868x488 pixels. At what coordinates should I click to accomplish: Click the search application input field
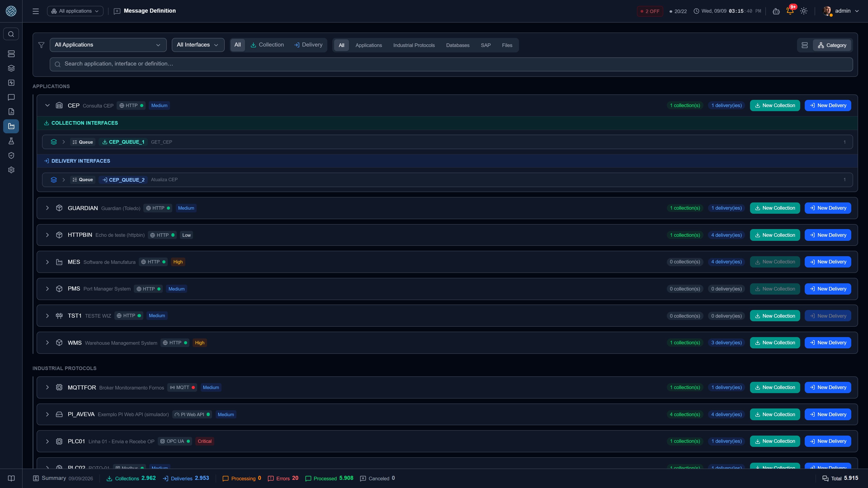click(x=451, y=64)
